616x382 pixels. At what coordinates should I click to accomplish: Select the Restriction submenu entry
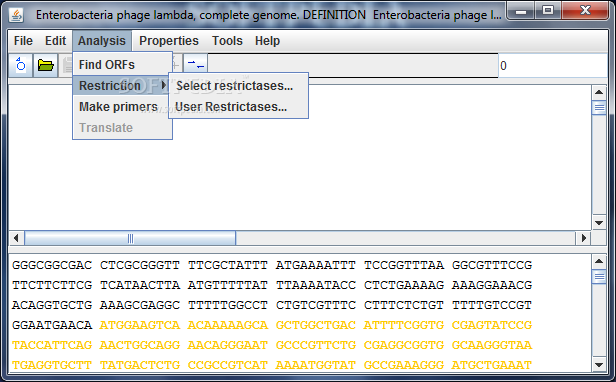click(122, 86)
